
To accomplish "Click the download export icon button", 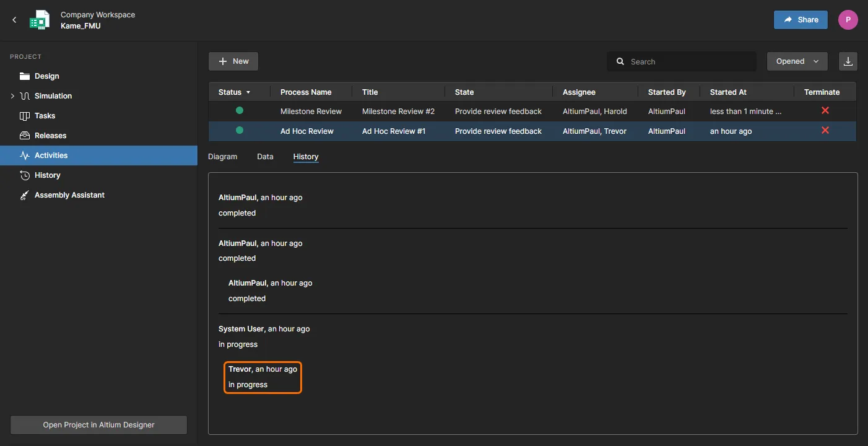I will (848, 61).
